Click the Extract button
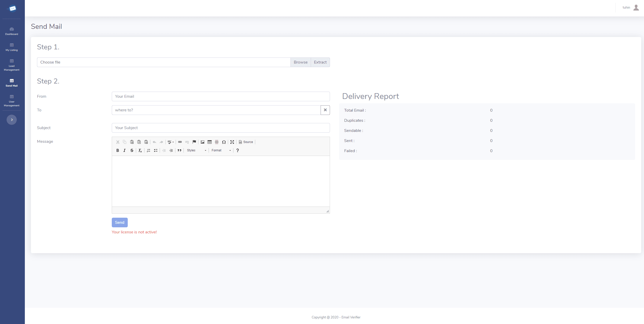Image resolution: width=644 pixels, height=324 pixels. pyautogui.click(x=320, y=62)
